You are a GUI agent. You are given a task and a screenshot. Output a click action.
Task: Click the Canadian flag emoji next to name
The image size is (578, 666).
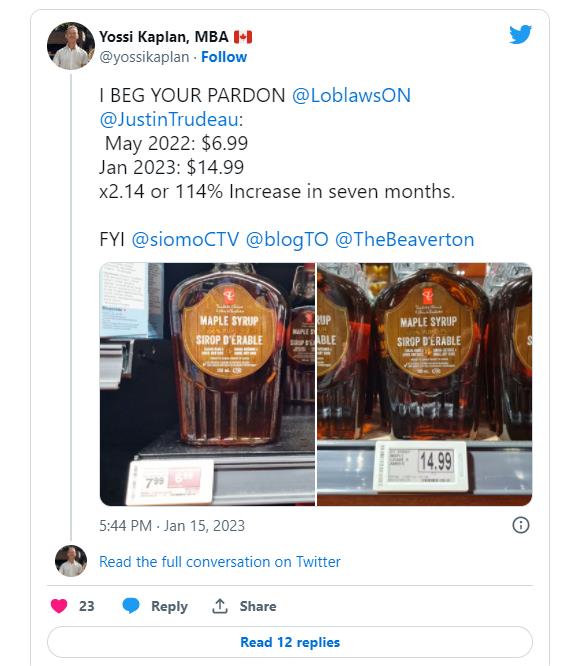(x=243, y=37)
